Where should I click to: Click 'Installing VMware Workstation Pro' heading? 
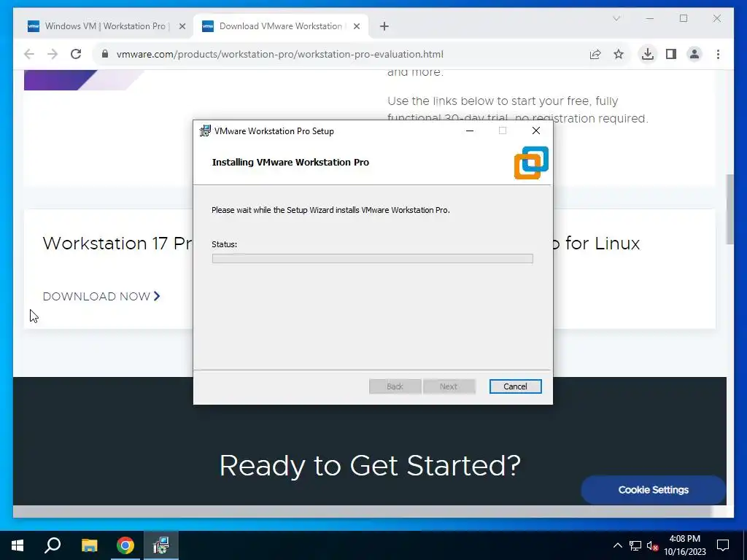click(290, 163)
